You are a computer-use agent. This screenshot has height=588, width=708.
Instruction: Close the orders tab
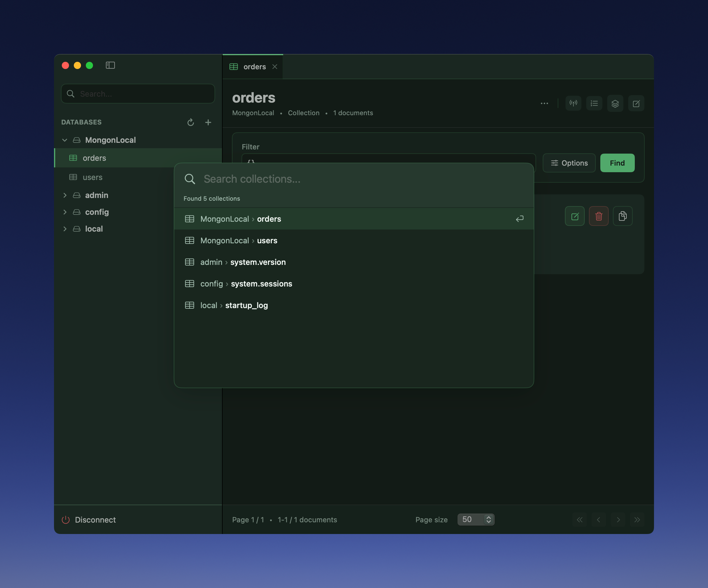275,67
